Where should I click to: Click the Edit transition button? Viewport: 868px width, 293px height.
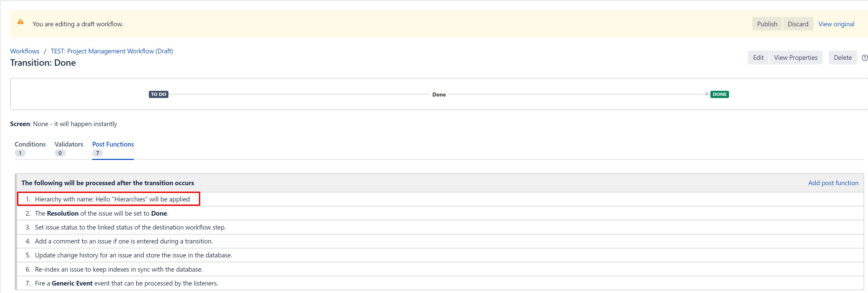(x=758, y=58)
